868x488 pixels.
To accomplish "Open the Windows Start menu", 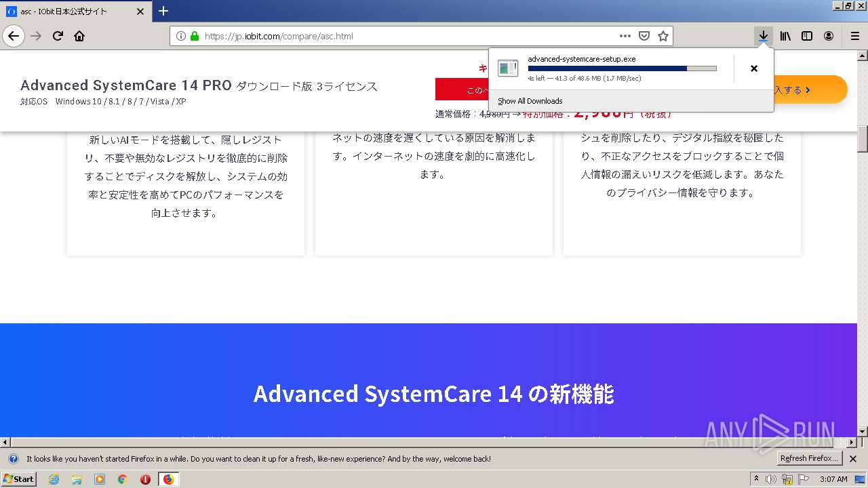I will (18, 479).
